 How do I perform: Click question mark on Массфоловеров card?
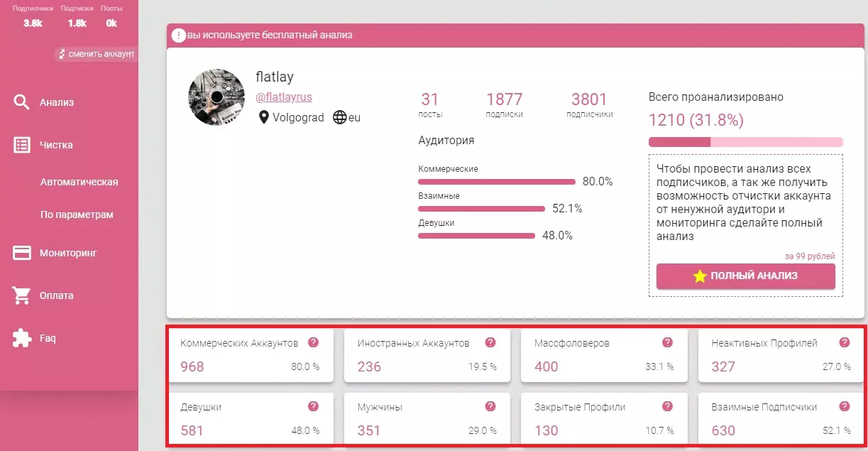pyautogui.click(x=667, y=342)
